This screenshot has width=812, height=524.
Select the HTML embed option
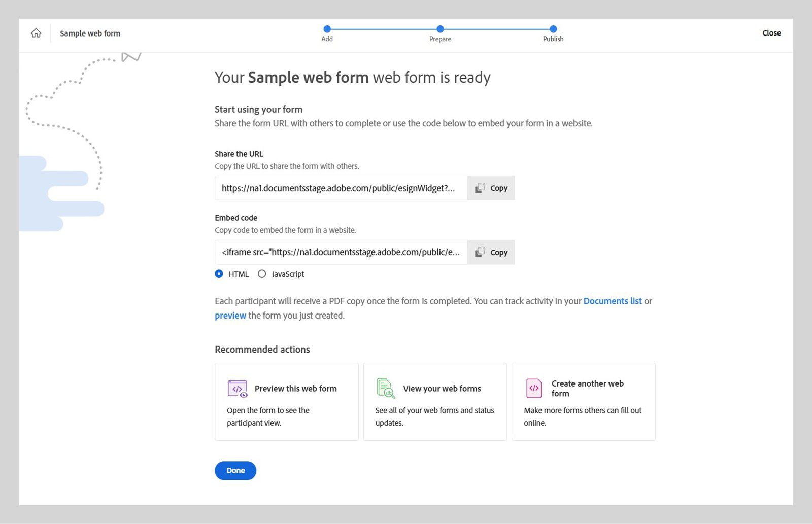point(219,273)
